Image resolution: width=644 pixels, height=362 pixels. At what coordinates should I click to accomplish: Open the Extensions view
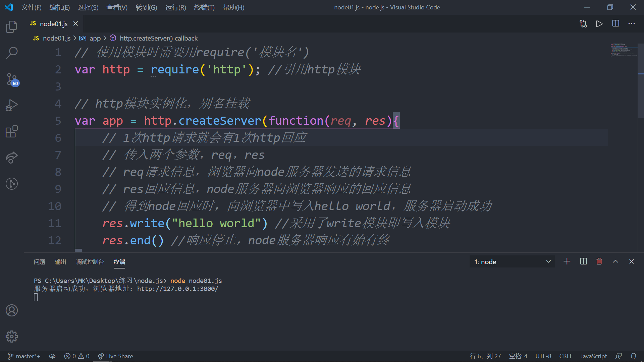pos(11,131)
